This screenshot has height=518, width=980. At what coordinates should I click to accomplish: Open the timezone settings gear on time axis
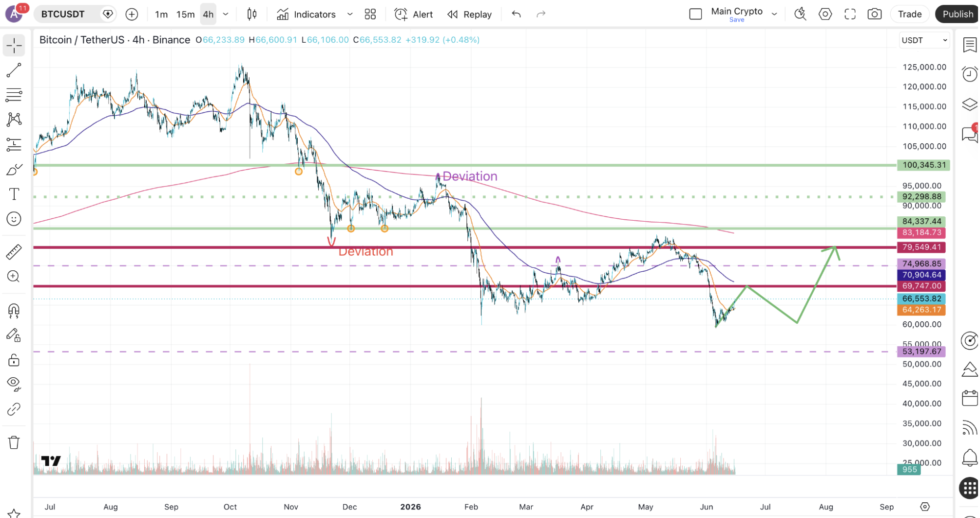[x=925, y=507]
